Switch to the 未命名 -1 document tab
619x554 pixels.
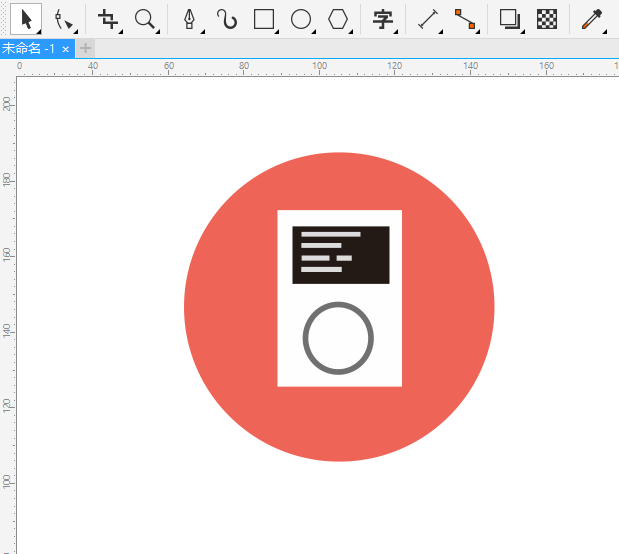[29, 49]
